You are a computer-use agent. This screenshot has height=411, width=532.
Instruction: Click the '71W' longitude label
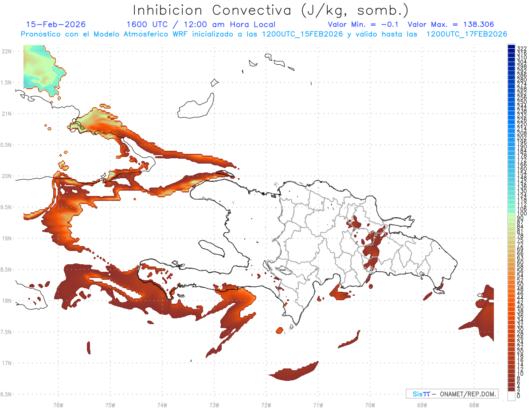(318, 405)
